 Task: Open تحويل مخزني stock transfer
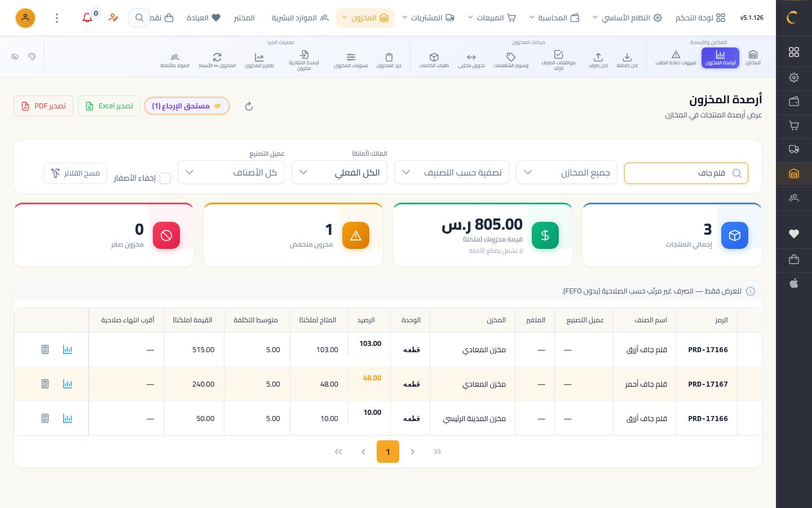click(471, 60)
